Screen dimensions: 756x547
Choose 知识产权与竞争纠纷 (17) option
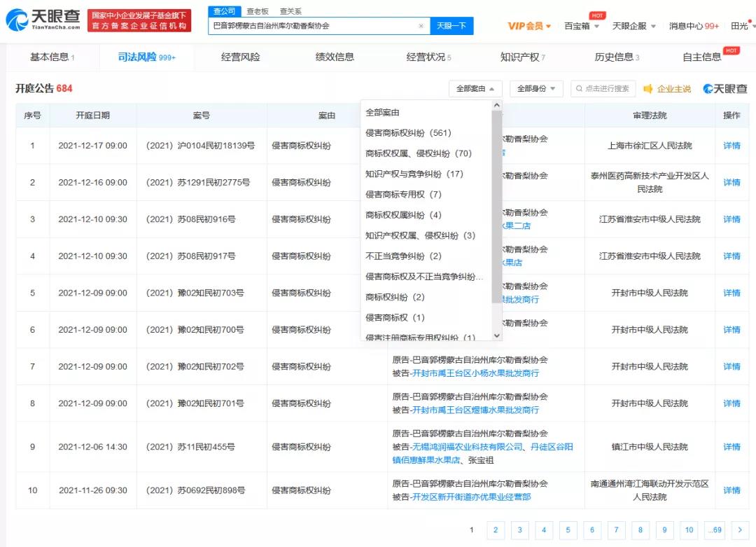[x=414, y=174]
